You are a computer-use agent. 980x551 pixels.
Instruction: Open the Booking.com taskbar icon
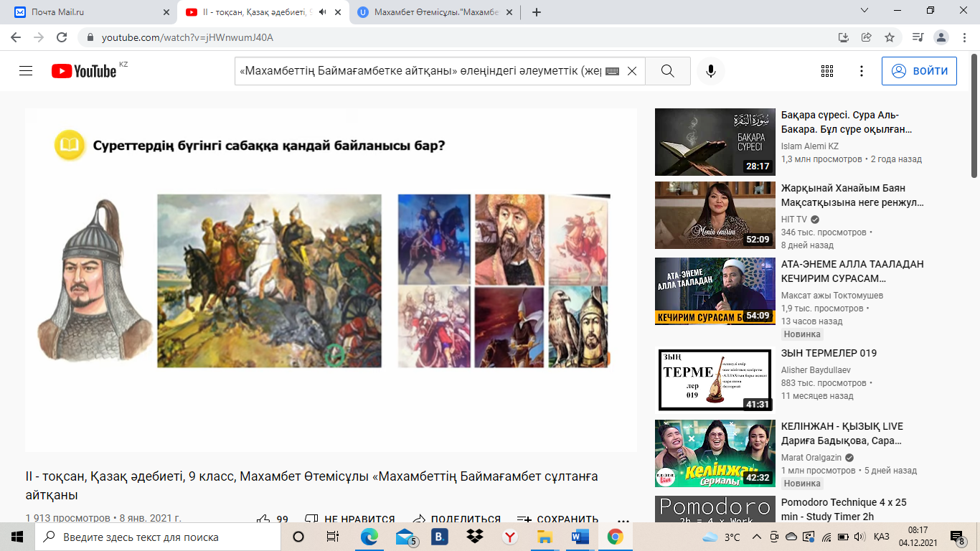pos(439,537)
